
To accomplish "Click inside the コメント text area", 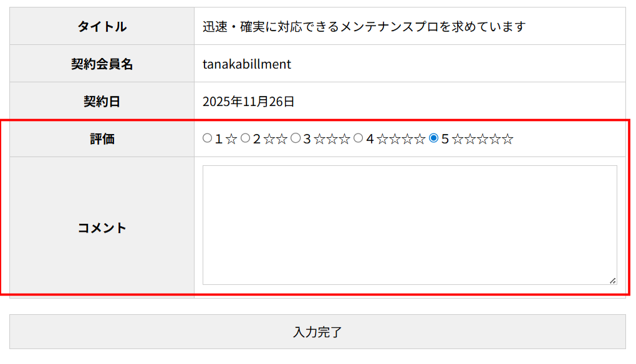I will (409, 224).
